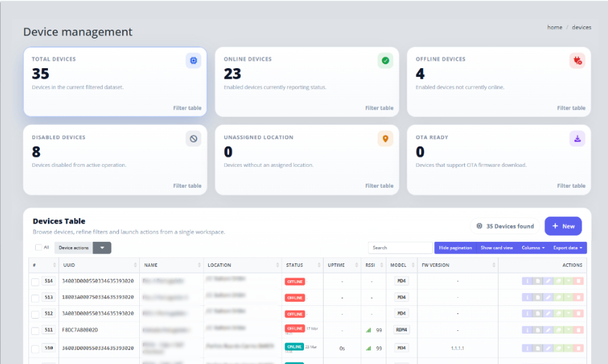The height and width of the screenshot is (364, 608).
Task: Delete device 512 with the trash icon
Action: pos(578,313)
